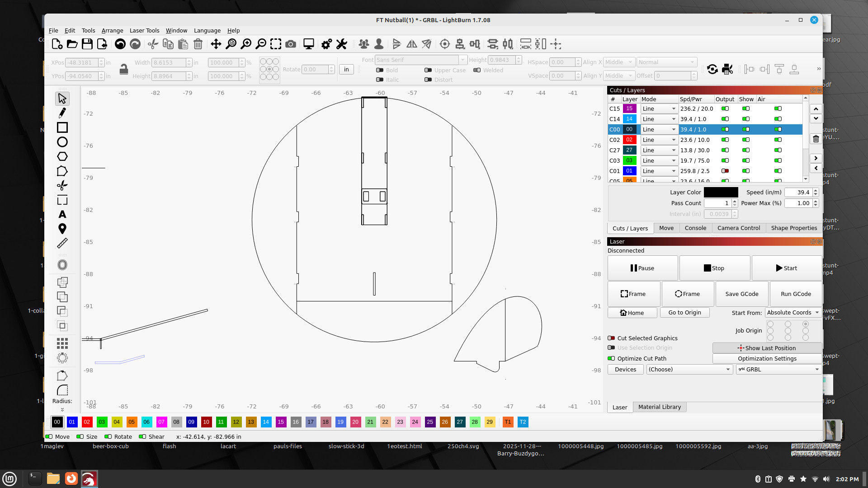Open the GRBL device dropdown
Viewport: 868px width, 488px height.
[x=778, y=369]
